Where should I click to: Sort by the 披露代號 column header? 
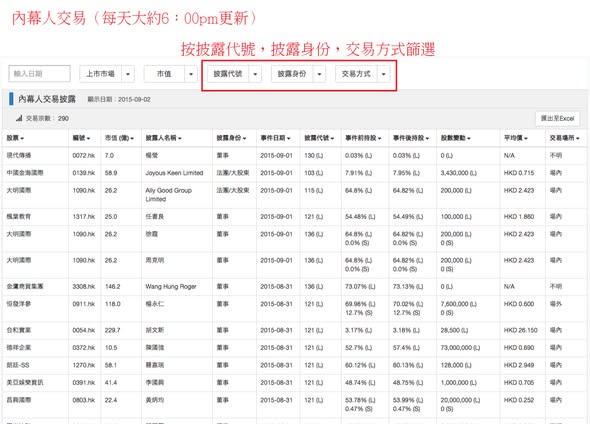coord(319,138)
